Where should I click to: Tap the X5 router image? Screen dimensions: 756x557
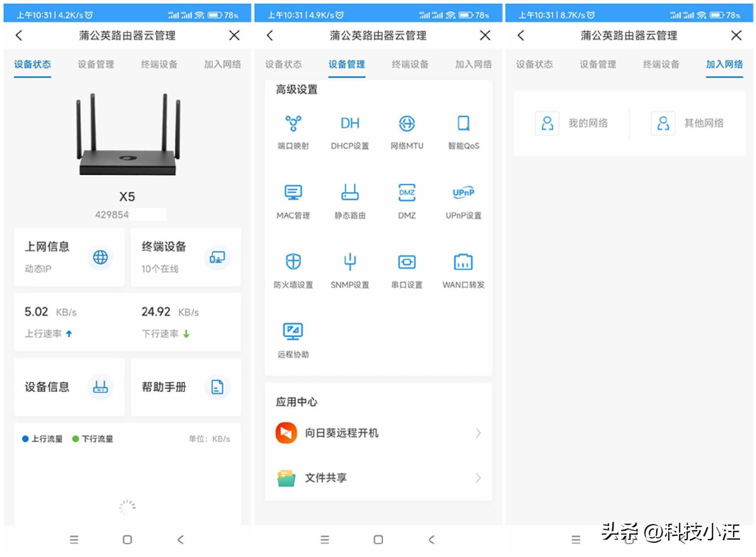coord(127,136)
